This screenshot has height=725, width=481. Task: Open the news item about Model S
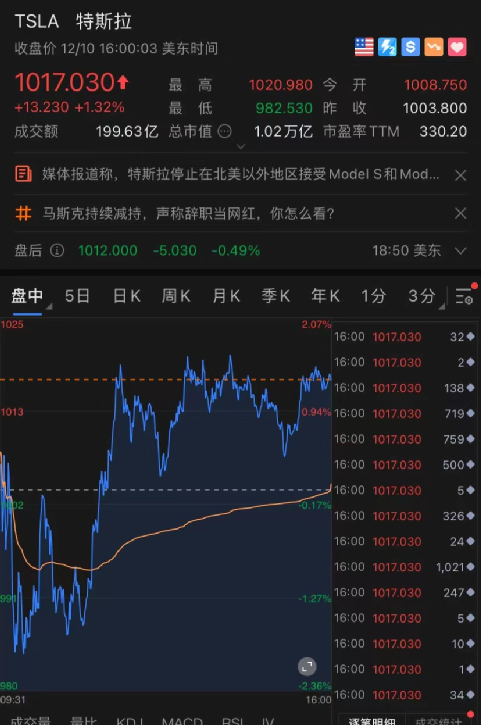[240, 174]
